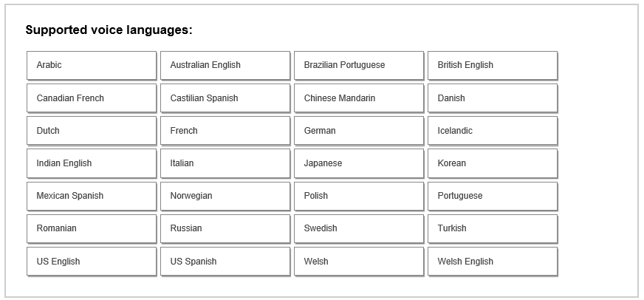Viewport: 644px width, 300px height.
Task: Select Korean from the list
Action: (x=493, y=163)
